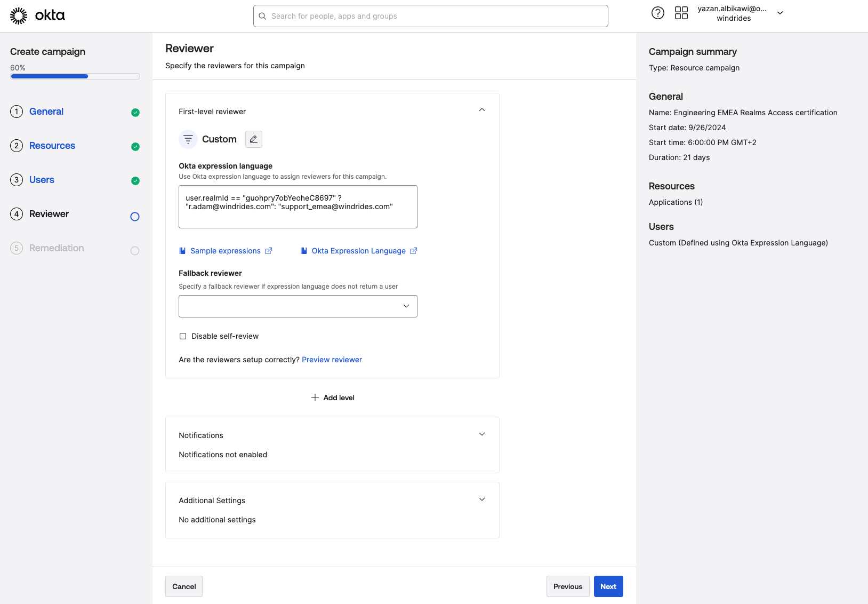Enable the Disable self-review checkbox

pyautogui.click(x=183, y=336)
